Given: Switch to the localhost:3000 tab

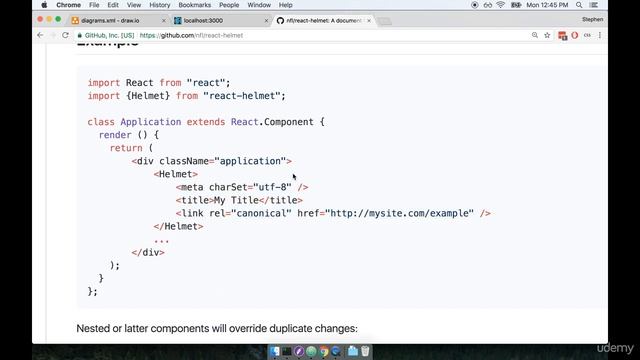Looking at the screenshot, I should pyautogui.click(x=220, y=20).
